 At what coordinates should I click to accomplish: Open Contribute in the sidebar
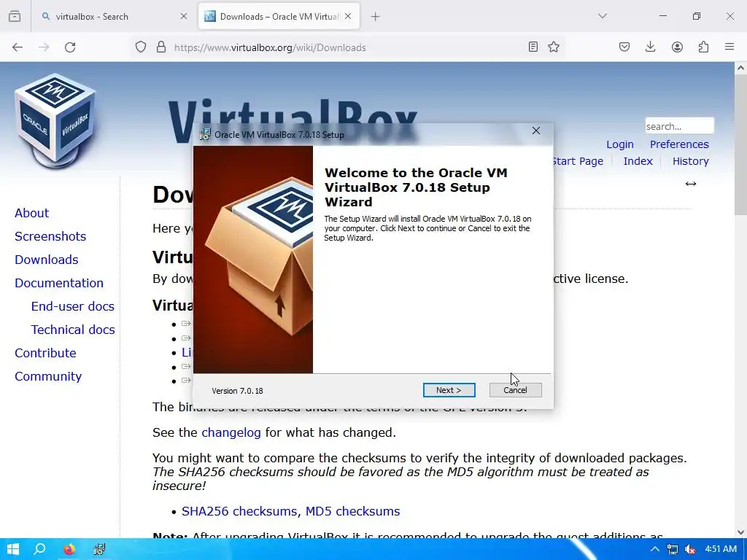tap(45, 353)
